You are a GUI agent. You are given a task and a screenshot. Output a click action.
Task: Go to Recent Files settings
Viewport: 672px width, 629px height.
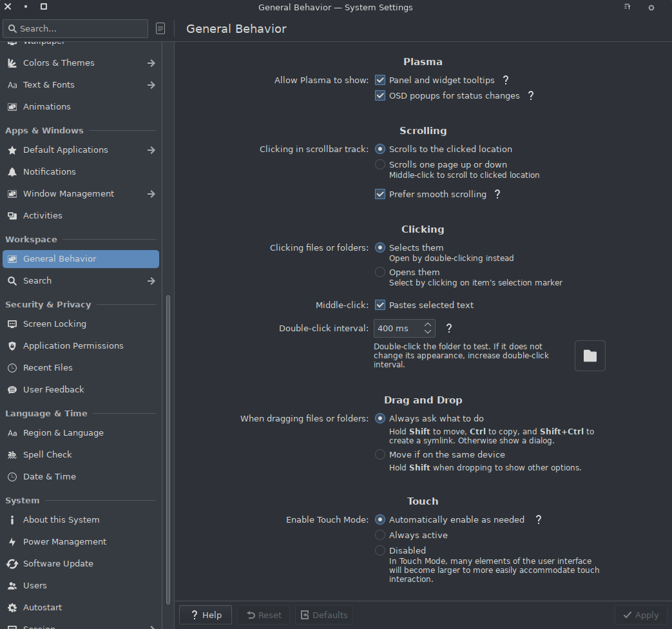point(48,368)
